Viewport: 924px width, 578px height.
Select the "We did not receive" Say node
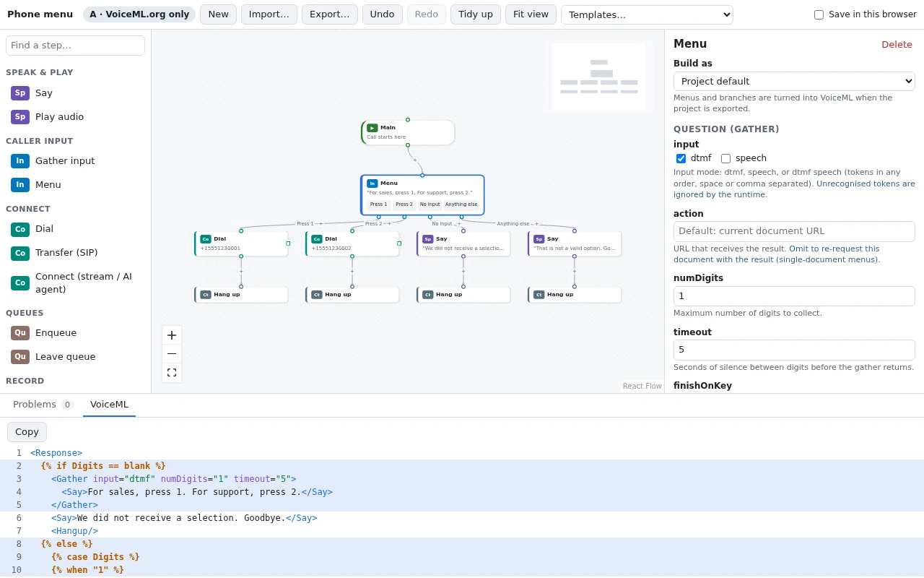pos(463,243)
